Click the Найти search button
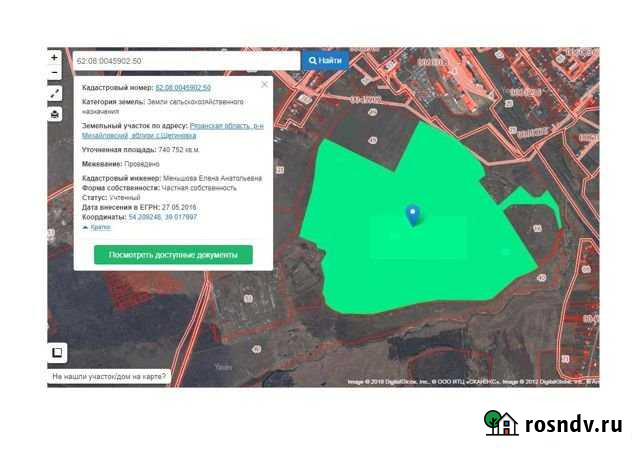The width and height of the screenshot is (640, 452). pyautogui.click(x=325, y=61)
